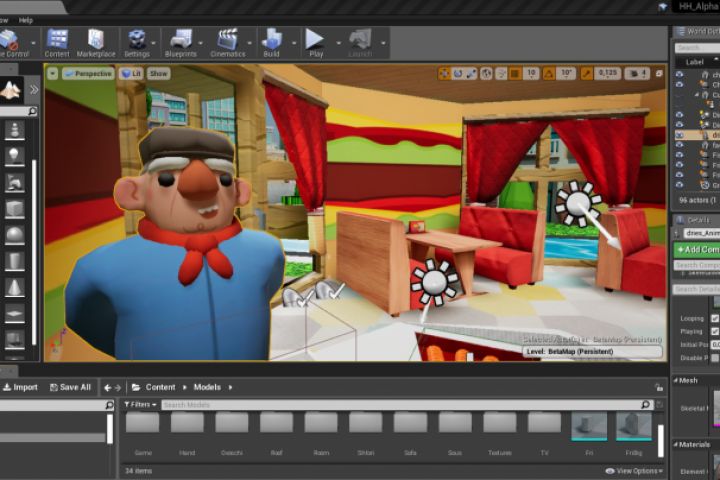This screenshot has width=720, height=480.
Task: Click the Import button
Action: coord(21,387)
